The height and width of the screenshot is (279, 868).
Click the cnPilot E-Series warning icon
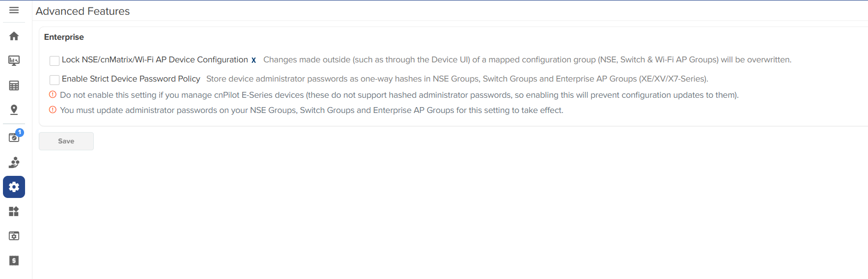click(x=53, y=95)
